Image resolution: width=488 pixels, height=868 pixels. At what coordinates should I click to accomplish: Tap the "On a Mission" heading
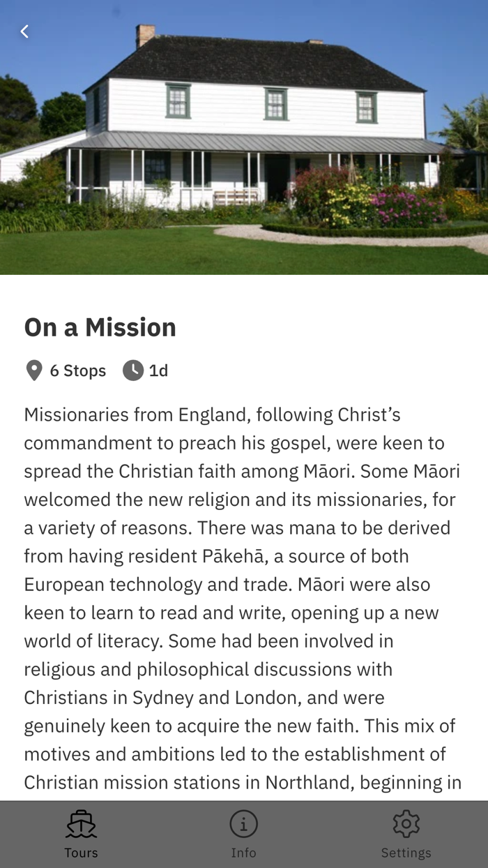[x=100, y=327]
